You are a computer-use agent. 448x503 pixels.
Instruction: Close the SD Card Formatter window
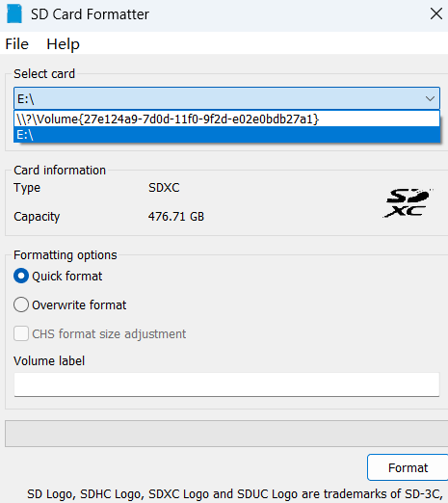pos(436,13)
